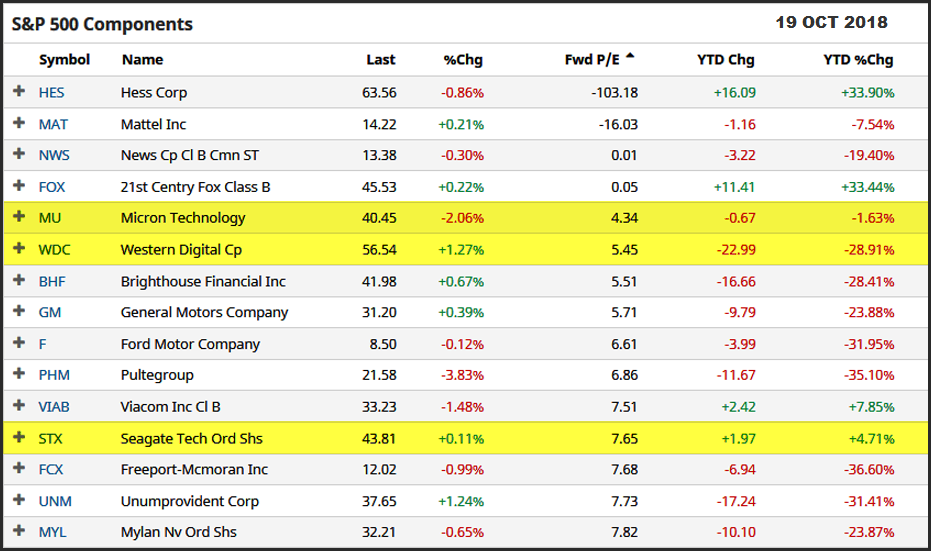Open the BHF ticker link

tap(52, 281)
